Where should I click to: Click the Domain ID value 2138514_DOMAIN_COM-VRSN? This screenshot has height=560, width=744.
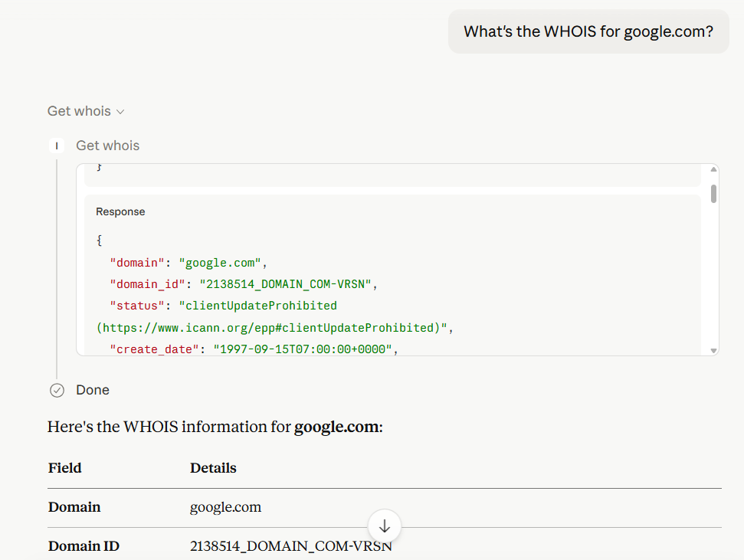tap(291, 545)
